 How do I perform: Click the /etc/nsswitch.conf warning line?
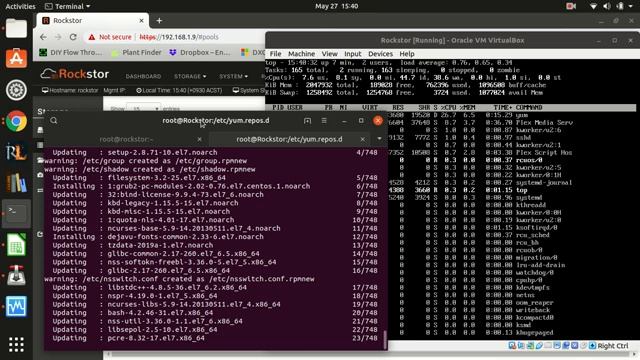[x=179, y=279]
